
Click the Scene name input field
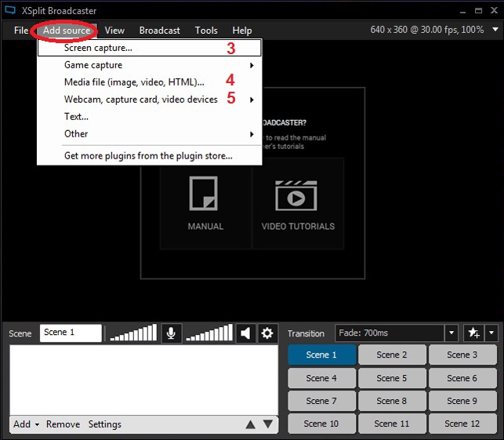(x=71, y=333)
